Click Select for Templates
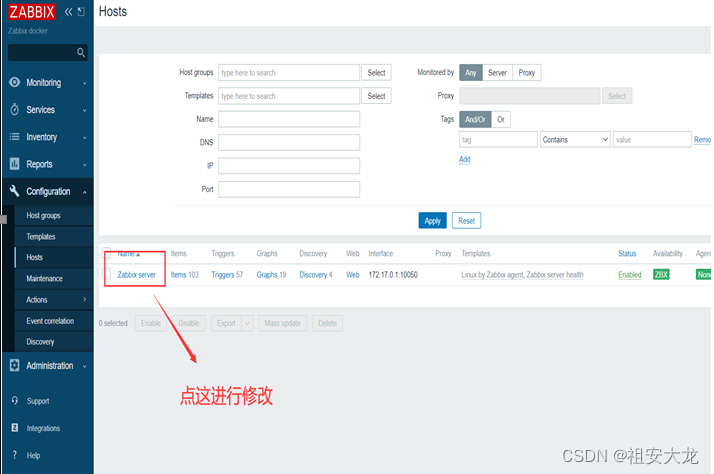 [376, 96]
